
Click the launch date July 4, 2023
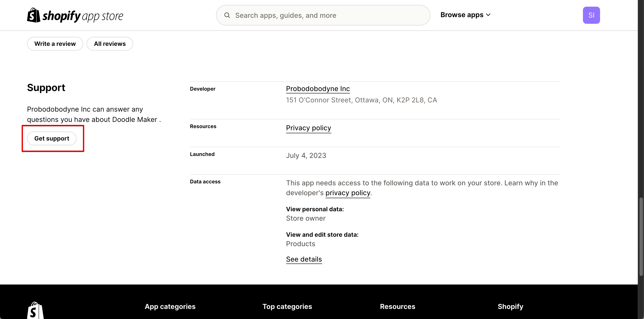click(x=306, y=156)
